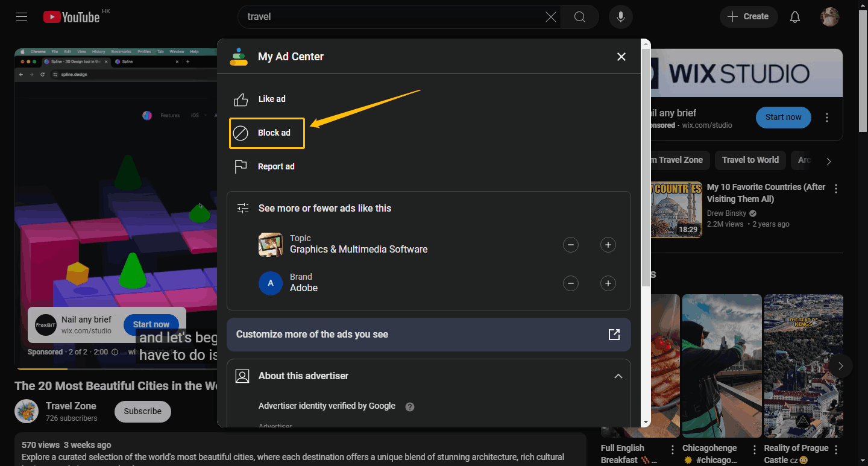The image size is (868, 466).
Task: Open the account avatar menu
Action: click(x=829, y=17)
